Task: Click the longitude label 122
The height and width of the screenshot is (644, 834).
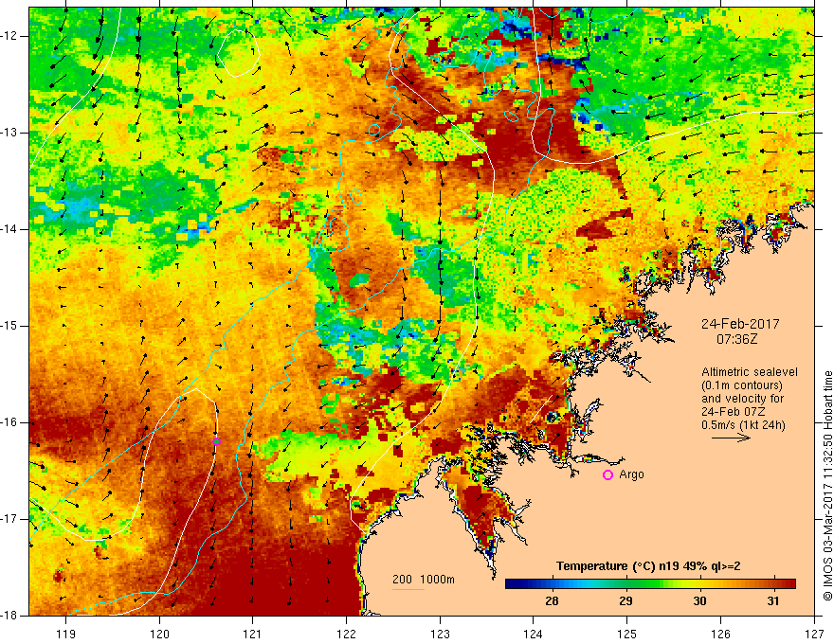Action: [346, 634]
